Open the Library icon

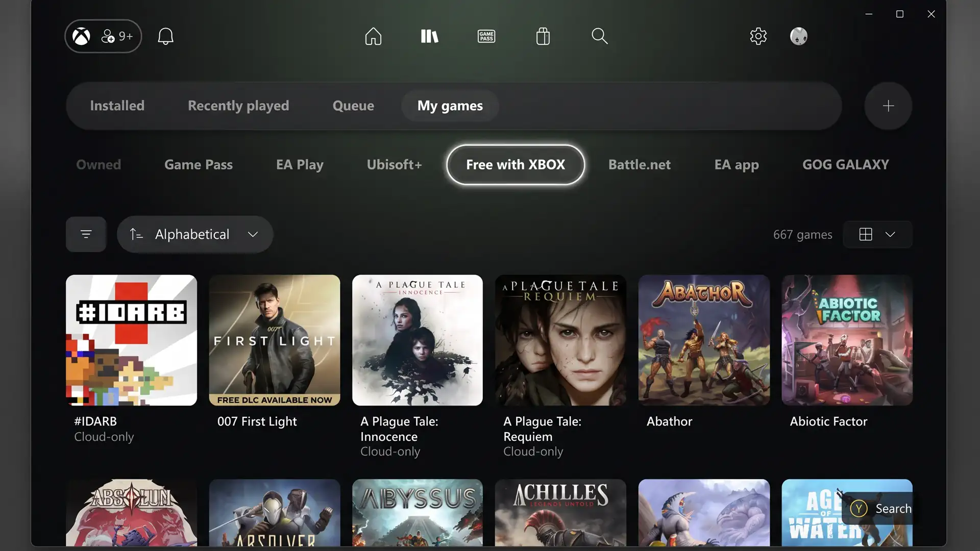[429, 36]
